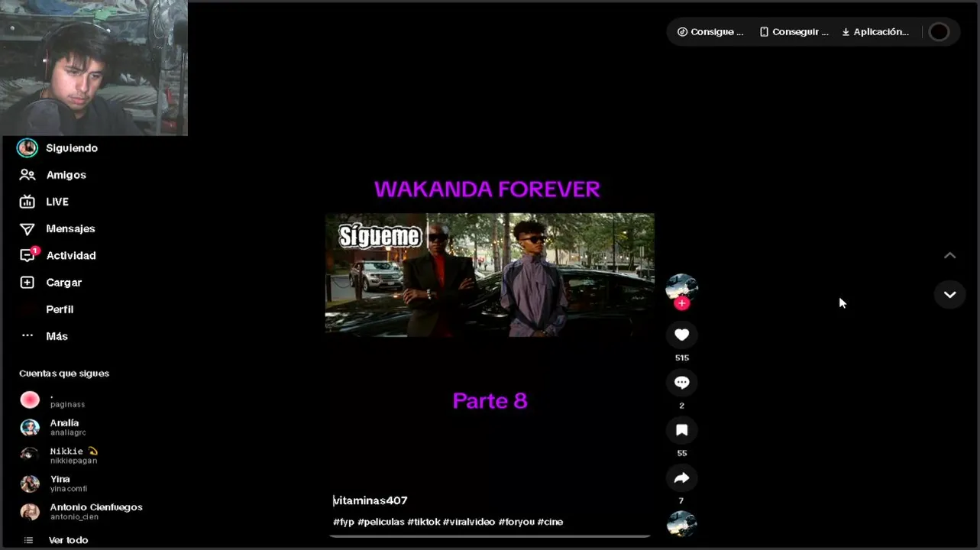Click the Amigos people icon
Screen dimensions: 980x550
(x=27, y=175)
